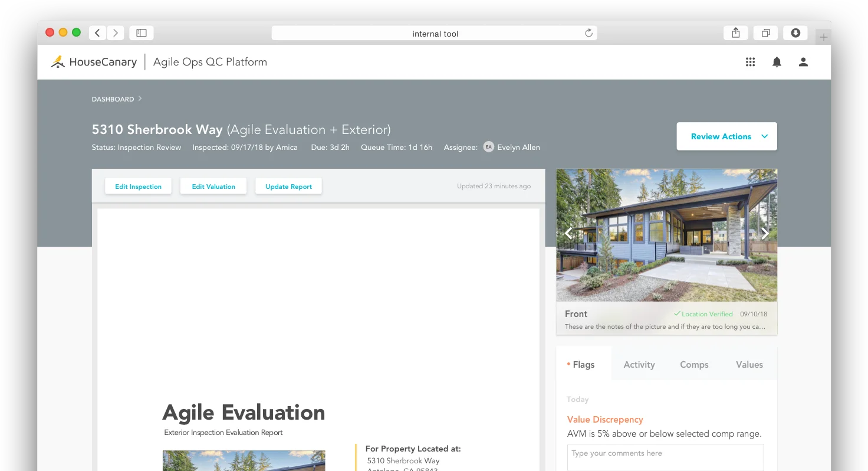
Task: Click the Evelyn Allen assignee name
Action: coord(518,147)
